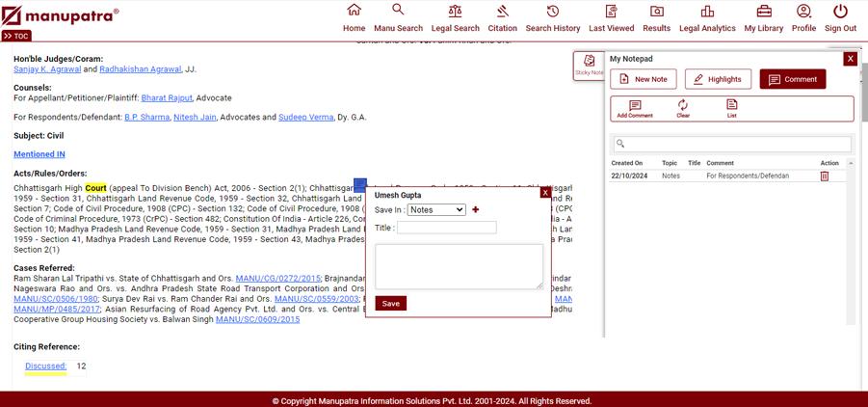868x407 pixels.
Task: Open the Manu Search magnifier icon
Action: (x=398, y=11)
